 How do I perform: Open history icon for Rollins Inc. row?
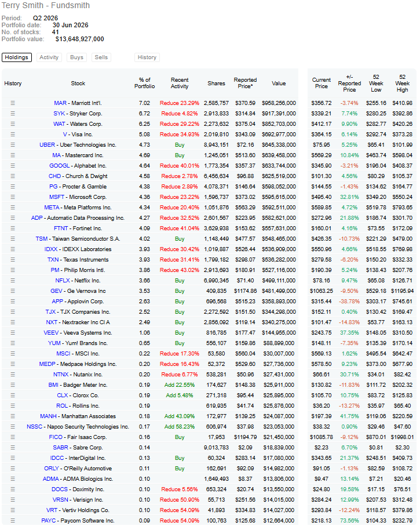pos(13,405)
